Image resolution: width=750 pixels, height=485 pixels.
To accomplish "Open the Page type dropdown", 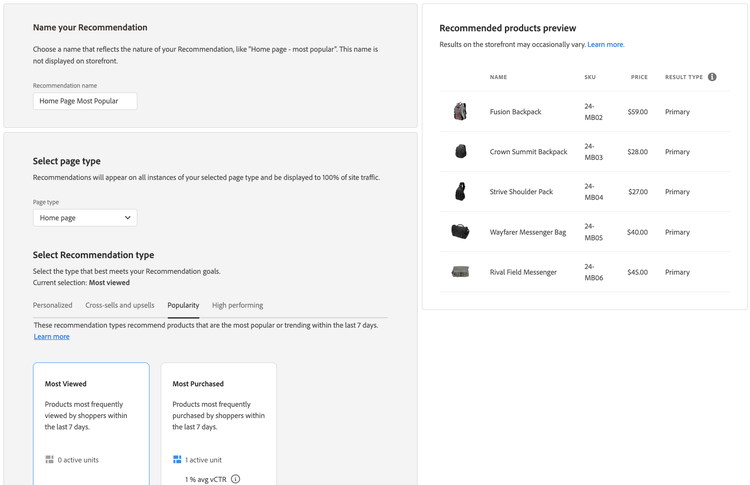I will pos(84,217).
